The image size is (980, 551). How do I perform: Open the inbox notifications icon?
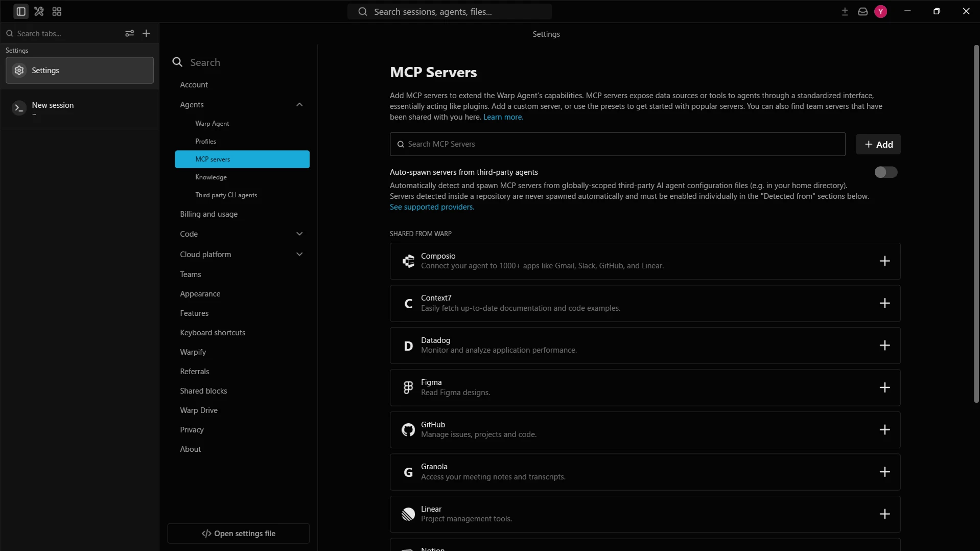point(862,11)
